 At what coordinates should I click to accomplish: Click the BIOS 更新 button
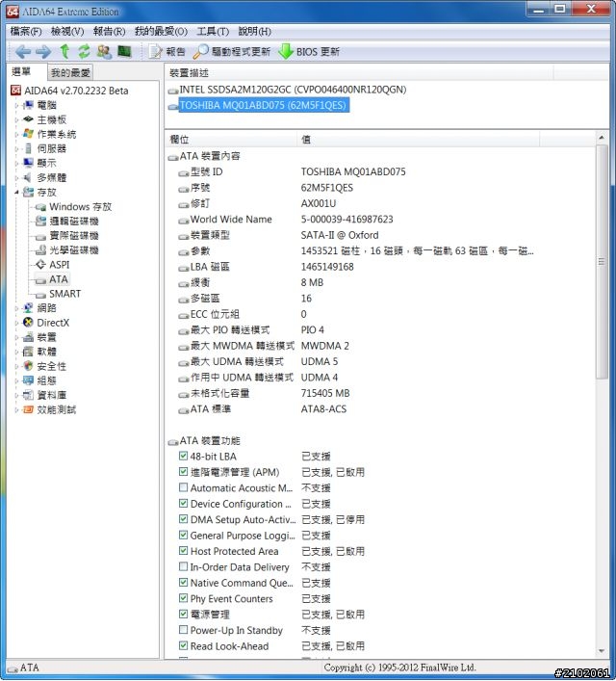(x=309, y=52)
